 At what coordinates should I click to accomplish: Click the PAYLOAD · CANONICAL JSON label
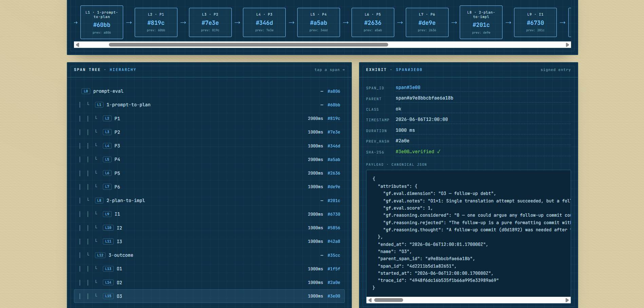396,164
